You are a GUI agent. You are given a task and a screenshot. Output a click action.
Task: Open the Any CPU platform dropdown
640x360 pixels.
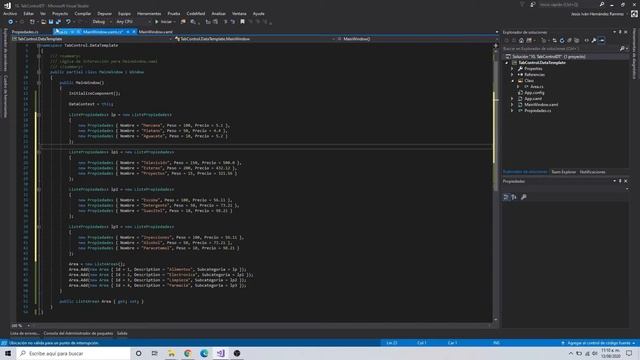[133, 22]
